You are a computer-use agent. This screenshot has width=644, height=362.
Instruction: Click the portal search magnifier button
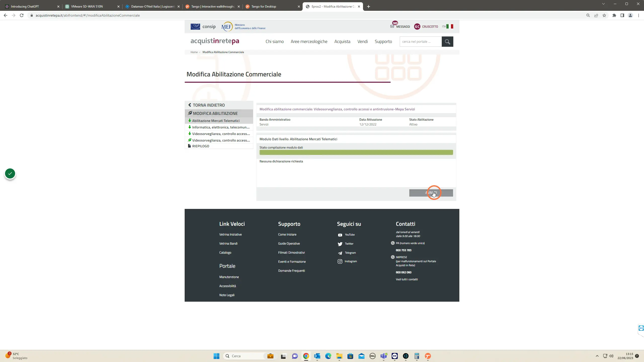coord(447,42)
